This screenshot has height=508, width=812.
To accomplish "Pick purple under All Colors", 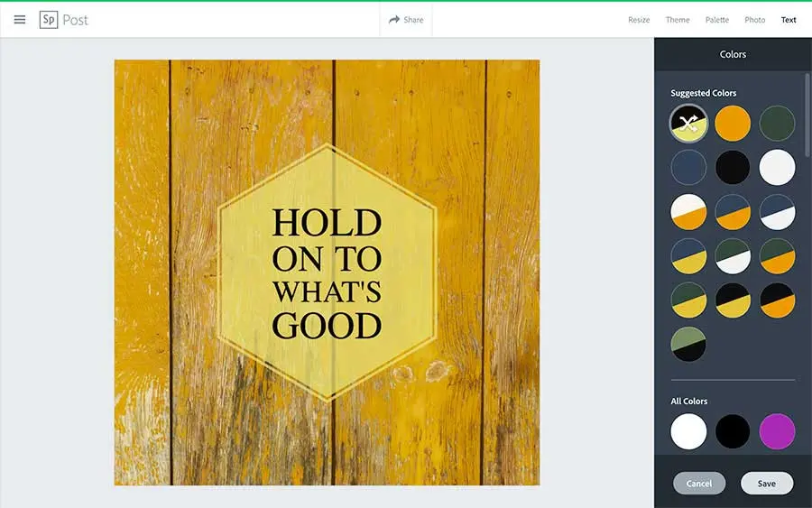I will point(777,430).
